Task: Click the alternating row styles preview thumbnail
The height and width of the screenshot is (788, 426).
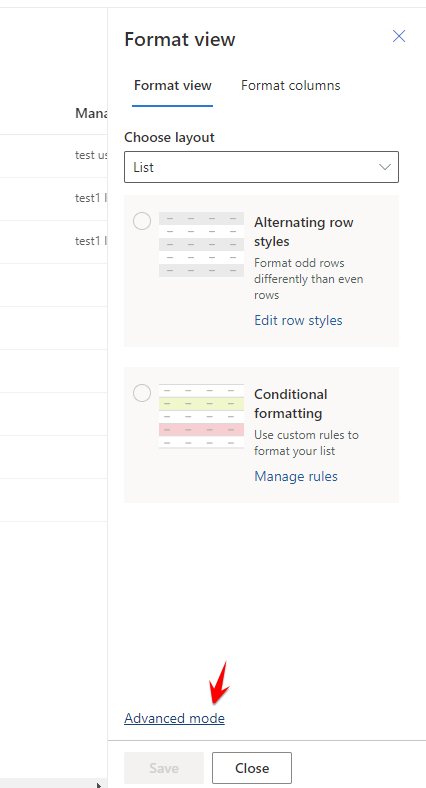Action: pyautogui.click(x=201, y=244)
